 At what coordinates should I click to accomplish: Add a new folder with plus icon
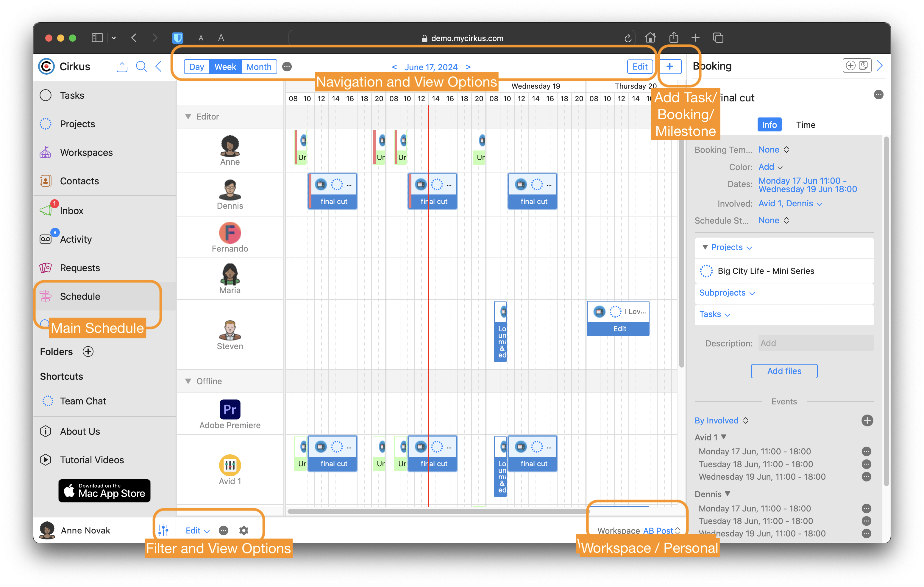[88, 351]
